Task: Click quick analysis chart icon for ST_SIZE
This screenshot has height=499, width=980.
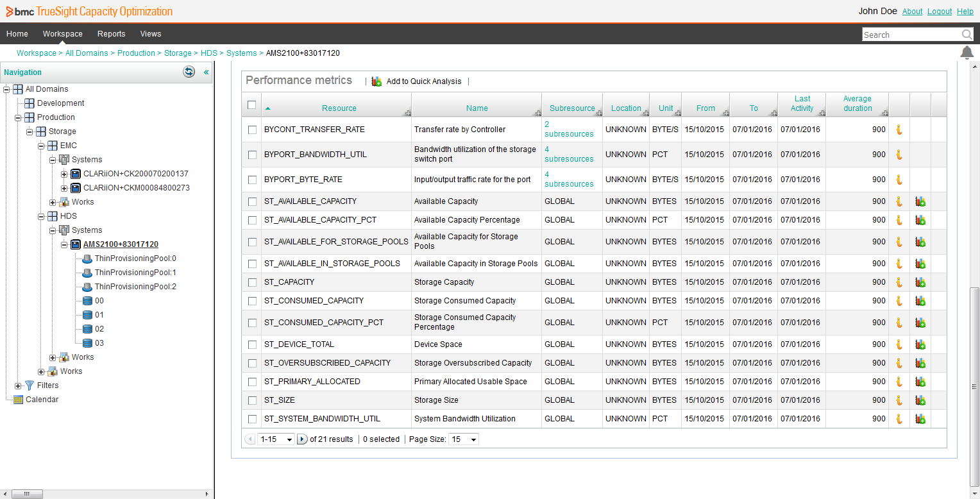Action: (920, 400)
